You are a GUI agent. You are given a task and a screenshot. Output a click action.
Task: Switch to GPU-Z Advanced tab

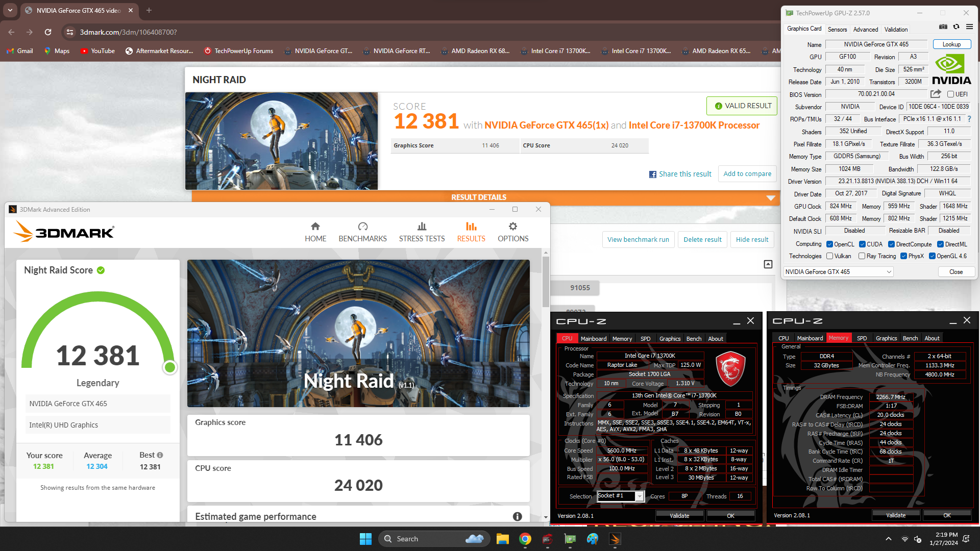(866, 30)
